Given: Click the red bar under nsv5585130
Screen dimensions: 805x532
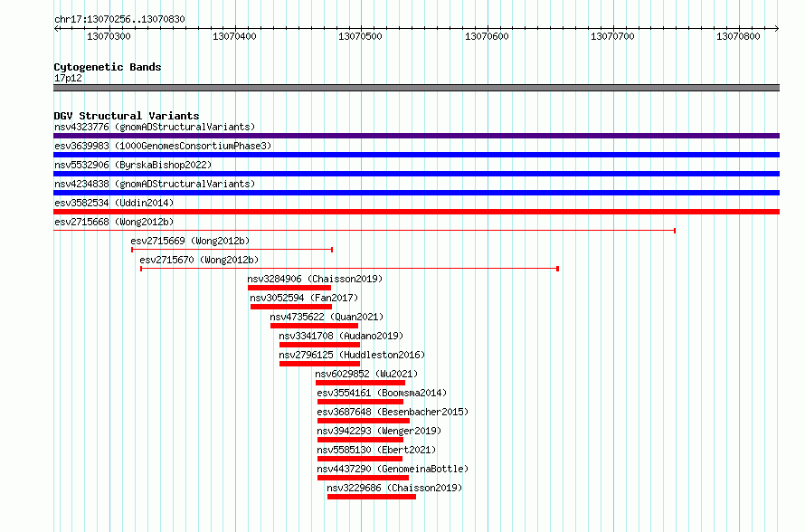Looking at the screenshot, I should [x=360, y=459].
